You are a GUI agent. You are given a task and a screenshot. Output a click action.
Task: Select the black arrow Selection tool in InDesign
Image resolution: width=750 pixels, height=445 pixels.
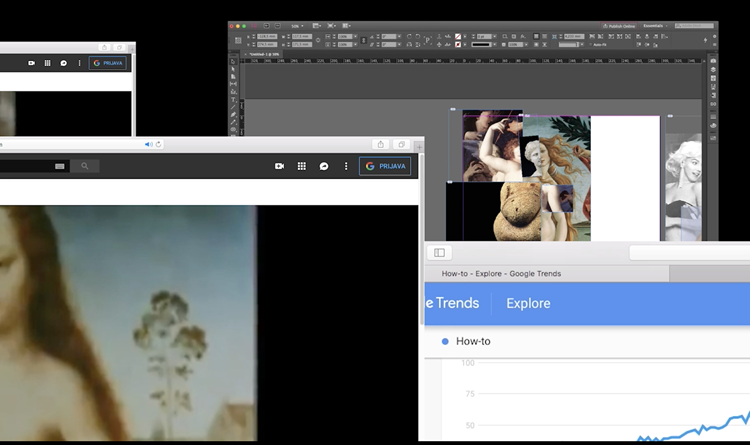(233, 61)
